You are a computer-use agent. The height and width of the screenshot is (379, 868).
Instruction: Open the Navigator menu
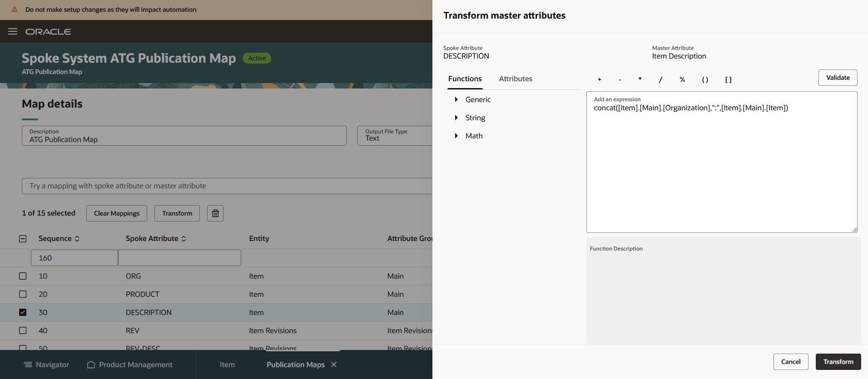[x=47, y=364]
